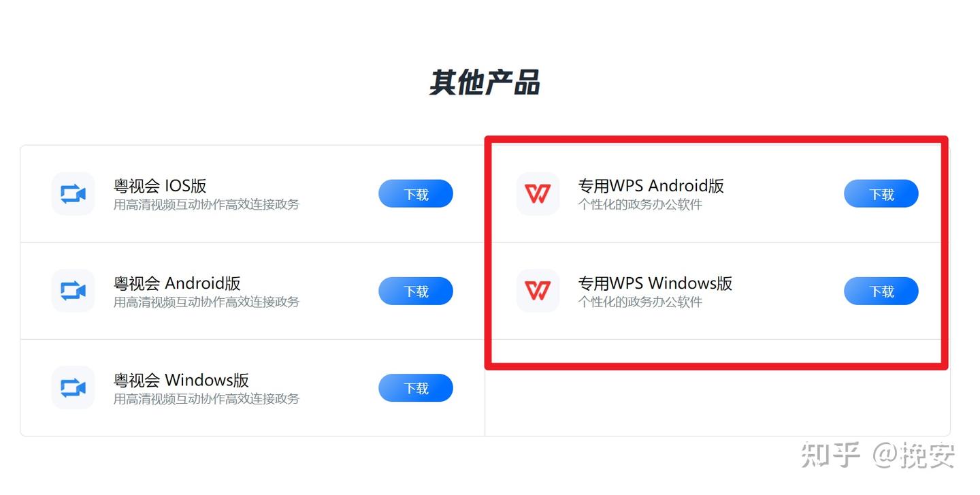
Task: Download 粤视会 Android版 with the 下载 button
Action: click(416, 291)
